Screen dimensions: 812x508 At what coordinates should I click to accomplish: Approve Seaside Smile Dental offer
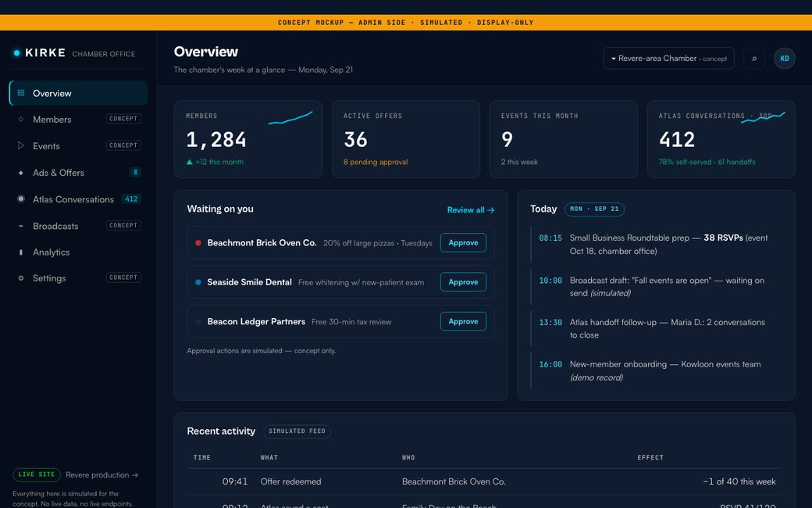pos(463,282)
